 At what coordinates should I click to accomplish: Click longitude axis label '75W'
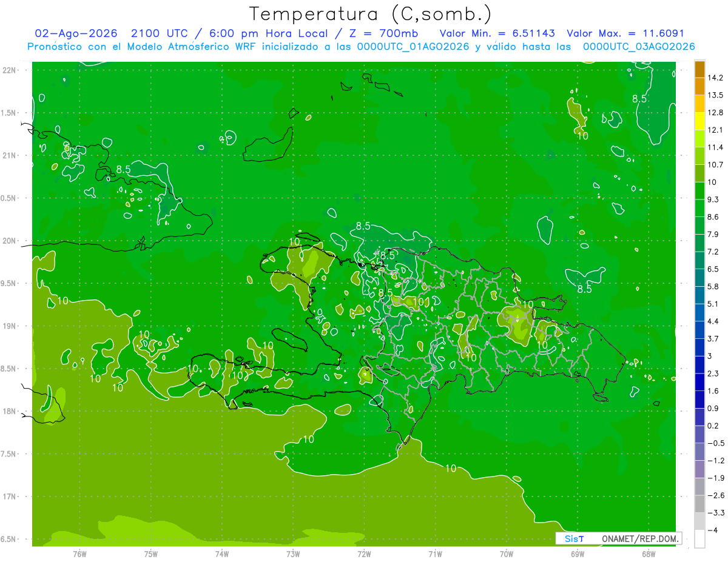point(151,554)
